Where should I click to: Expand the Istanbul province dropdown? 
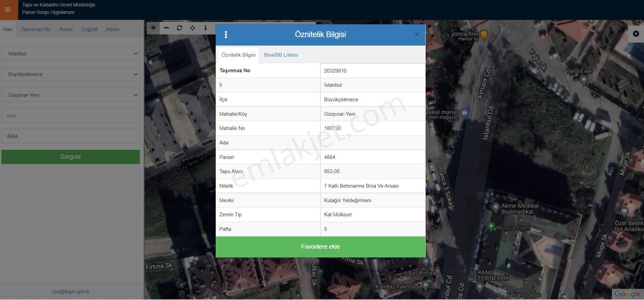click(70, 54)
